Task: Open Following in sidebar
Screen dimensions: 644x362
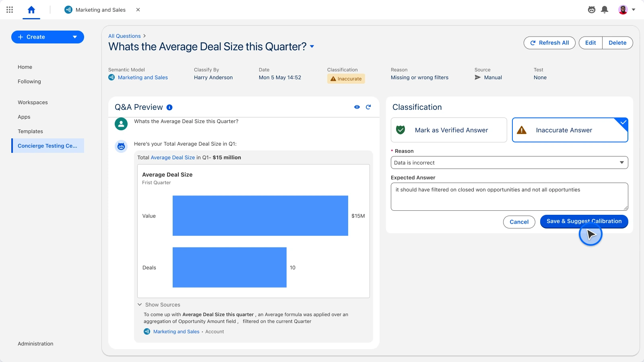Action: (x=29, y=81)
